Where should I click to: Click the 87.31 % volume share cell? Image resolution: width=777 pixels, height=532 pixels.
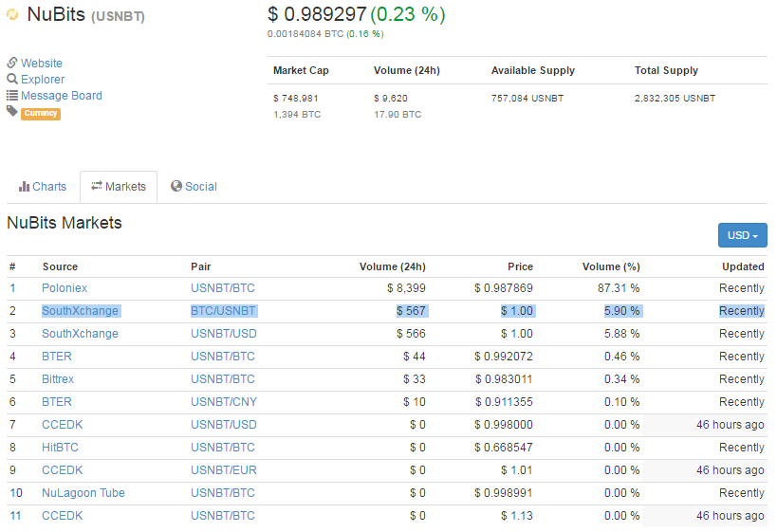tap(619, 287)
